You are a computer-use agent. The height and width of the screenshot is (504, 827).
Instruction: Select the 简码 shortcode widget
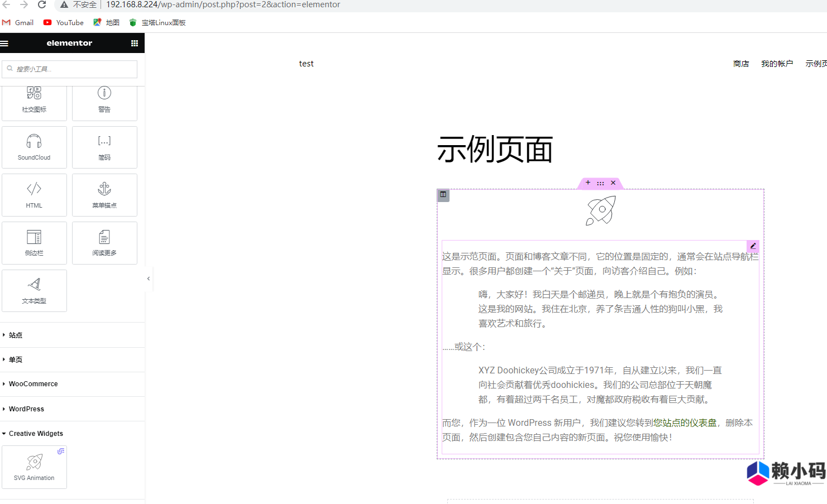(x=104, y=147)
